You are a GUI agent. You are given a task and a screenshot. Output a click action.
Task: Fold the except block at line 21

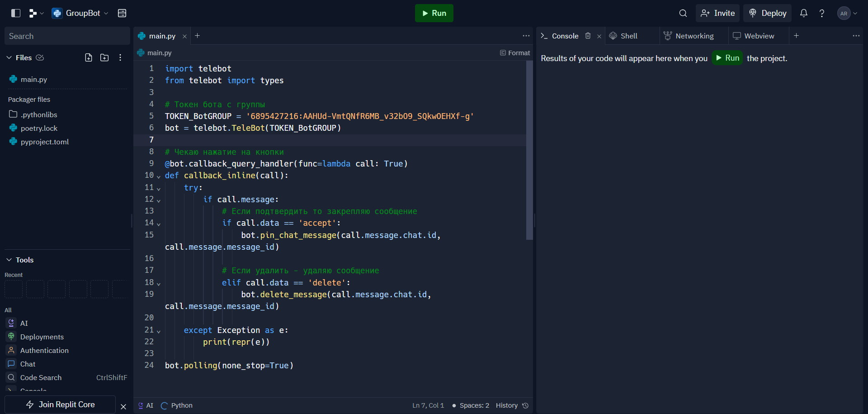tap(159, 331)
